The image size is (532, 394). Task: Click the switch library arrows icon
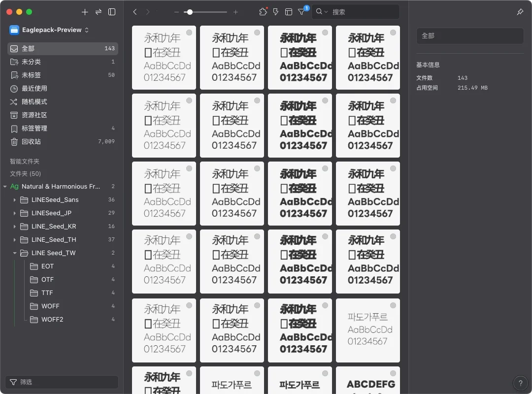[x=99, y=12]
